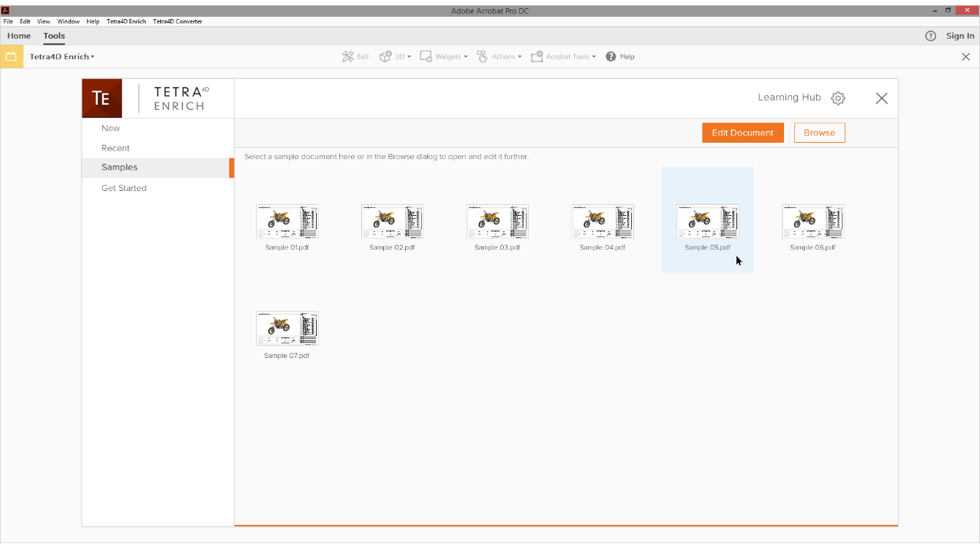980x549 pixels.
Task: Click the Edit tool icon in toolbar
Action: (349, 56)
